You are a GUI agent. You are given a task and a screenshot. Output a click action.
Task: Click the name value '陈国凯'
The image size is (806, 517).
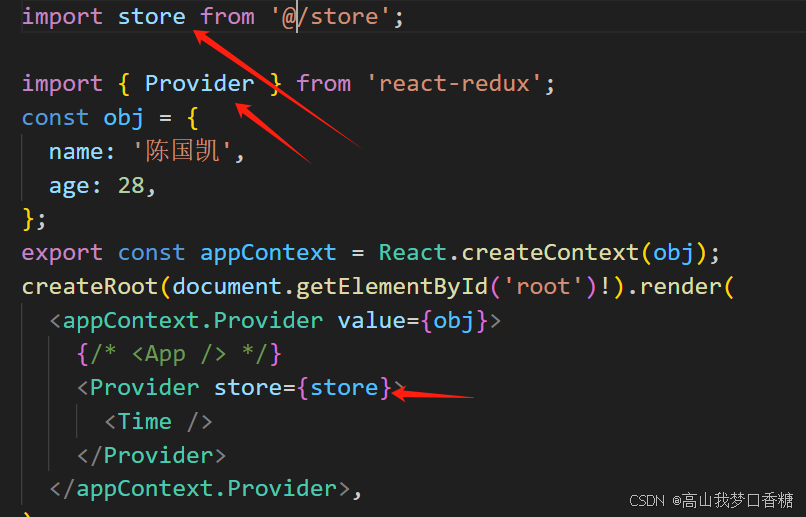(182, 152)
